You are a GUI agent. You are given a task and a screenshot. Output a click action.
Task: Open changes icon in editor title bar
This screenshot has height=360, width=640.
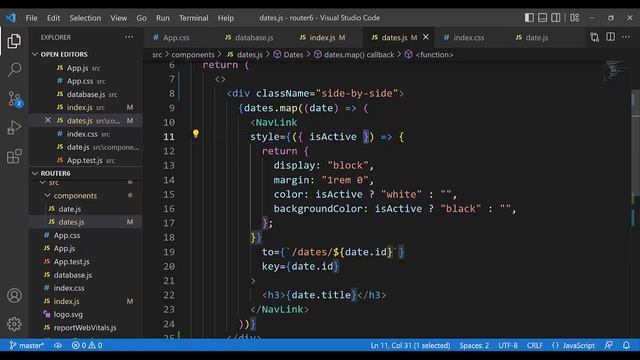coord(594,37)
